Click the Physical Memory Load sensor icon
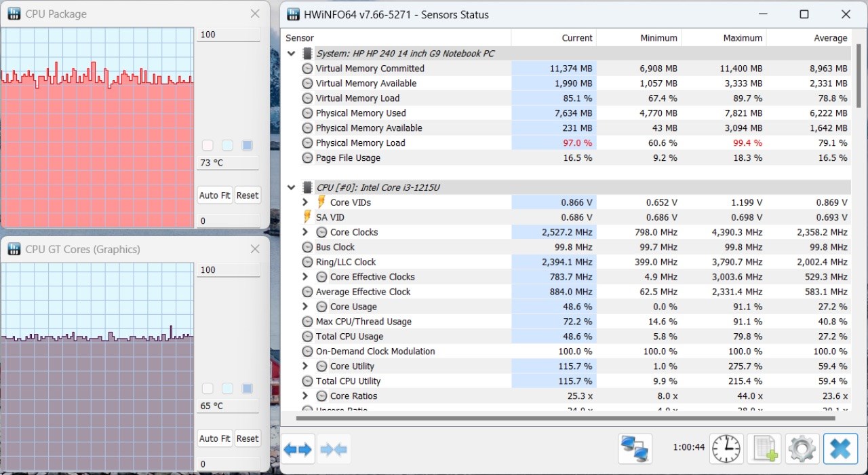The width and height of the screenshot is (868, 475). (307, 143)
